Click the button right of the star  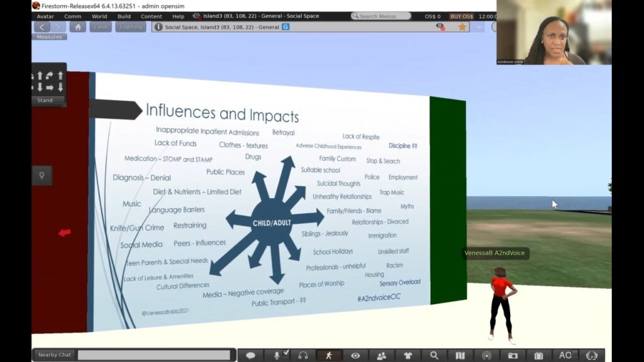(478, 27)
